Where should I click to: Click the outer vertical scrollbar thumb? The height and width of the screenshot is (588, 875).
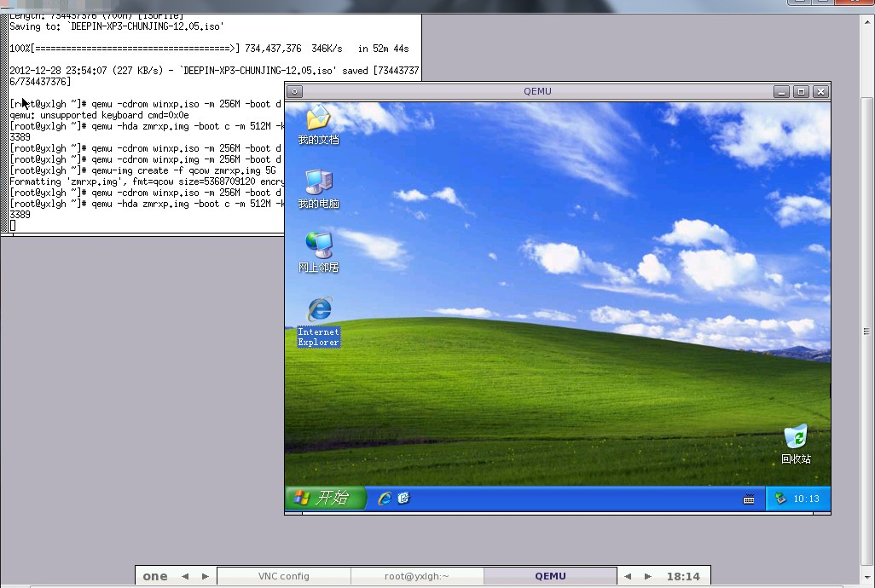(x=866, y=331)
